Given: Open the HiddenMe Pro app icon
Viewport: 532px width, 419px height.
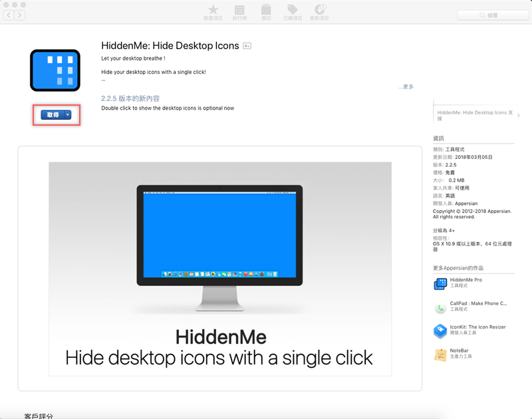Looking at the screenshot, I should click(x=440, y=283).
